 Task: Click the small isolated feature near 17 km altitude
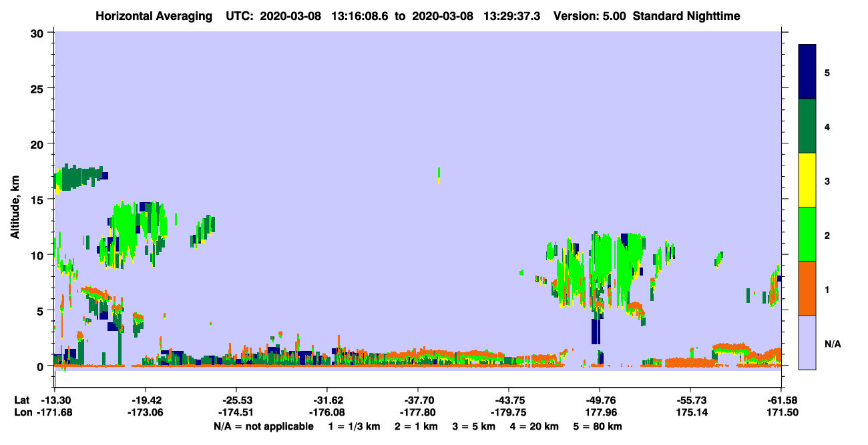tap(439, 175)
